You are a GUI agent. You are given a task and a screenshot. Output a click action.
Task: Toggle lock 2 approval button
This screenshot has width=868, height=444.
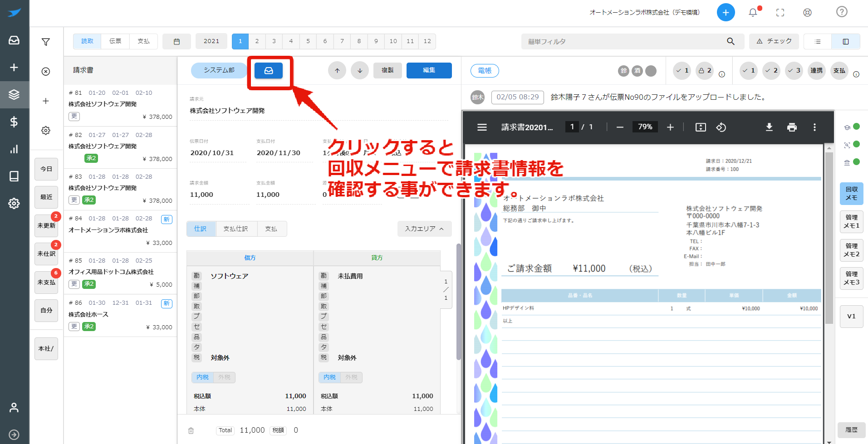(x=705, y=70)
